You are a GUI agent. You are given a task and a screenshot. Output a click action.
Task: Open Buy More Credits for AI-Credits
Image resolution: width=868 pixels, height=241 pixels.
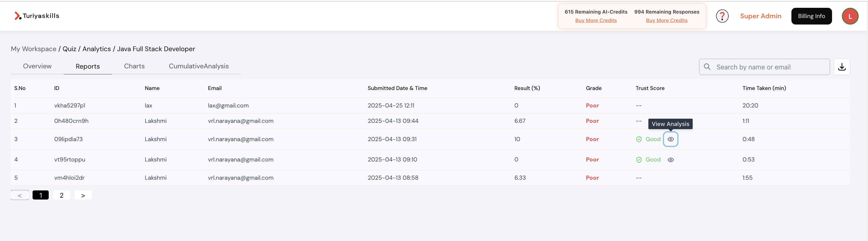point(596,20)
